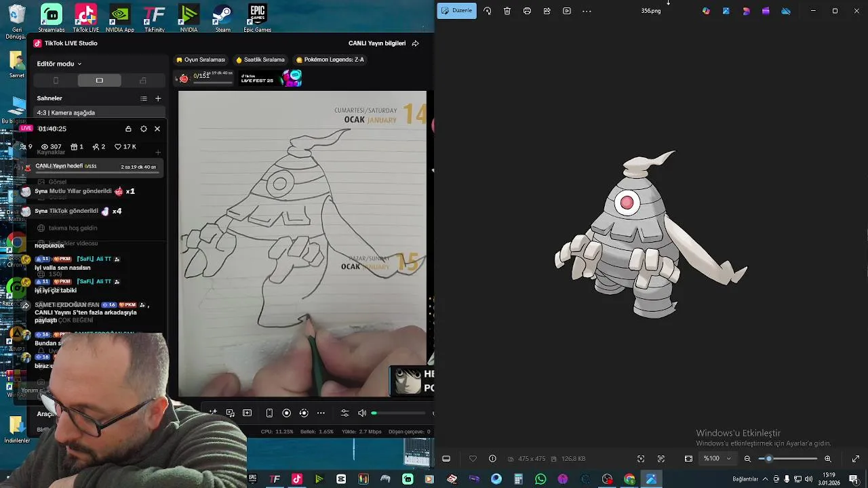The height and width of the screenshot is (488, 868).
Task: Open scene list icon next to Sahneler
Action: (x=144, y=98)
